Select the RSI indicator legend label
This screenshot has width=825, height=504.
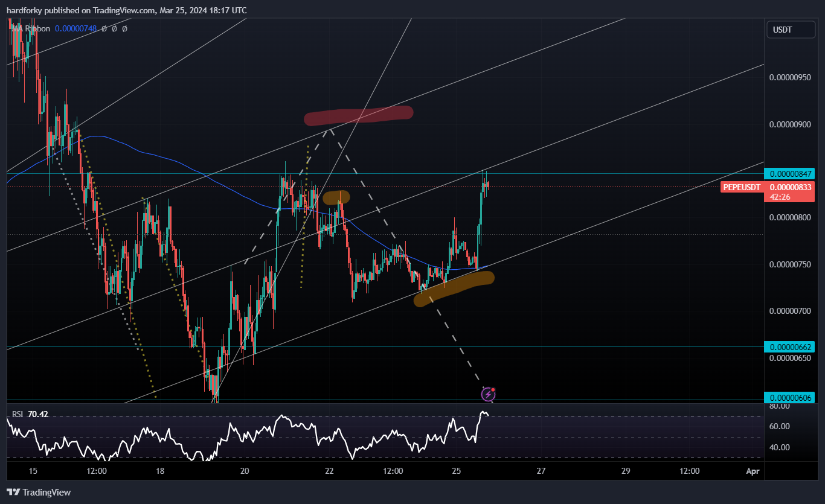[x=18, y=414]
